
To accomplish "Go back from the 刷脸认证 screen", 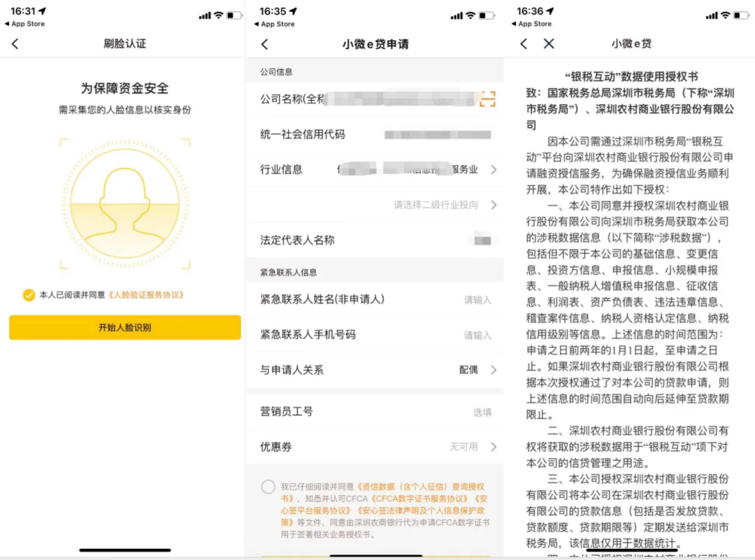I will coord(15,44).
